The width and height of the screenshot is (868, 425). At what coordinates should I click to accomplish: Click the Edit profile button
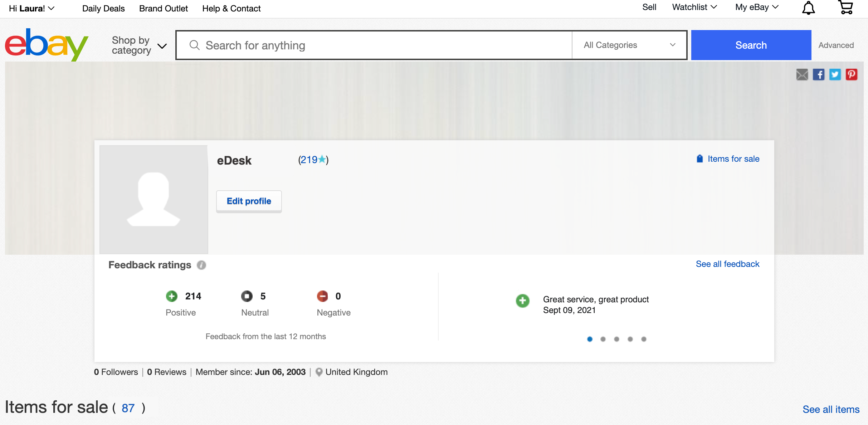[249, 201]
